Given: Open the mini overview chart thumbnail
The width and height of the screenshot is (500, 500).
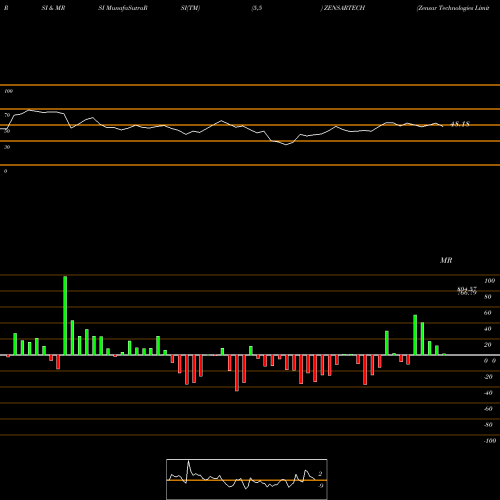Looking at the screenshot, I should 247,479.
